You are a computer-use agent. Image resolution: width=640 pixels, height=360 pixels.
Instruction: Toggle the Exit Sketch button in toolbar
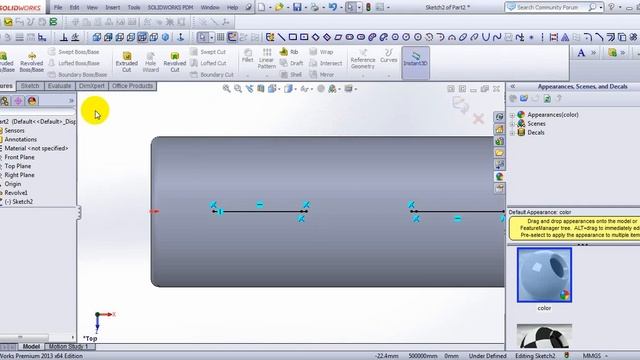click(x=232, y=38)
